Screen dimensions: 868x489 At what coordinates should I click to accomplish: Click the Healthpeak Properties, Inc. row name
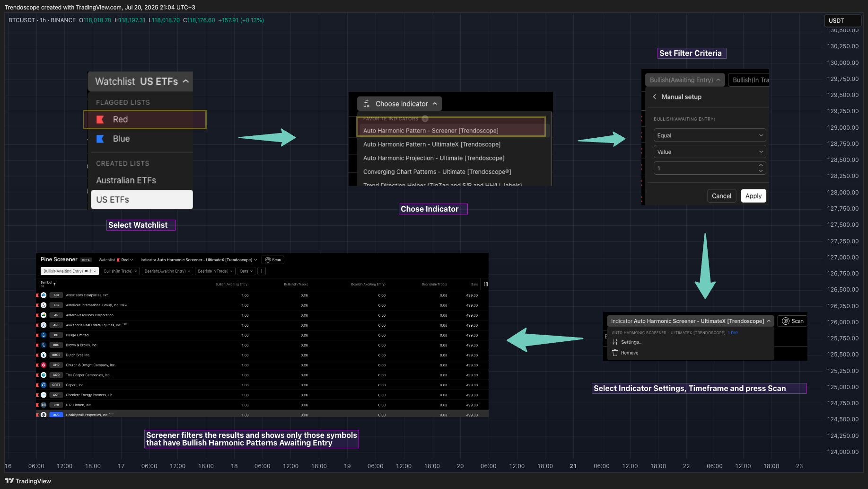point(87,415)
